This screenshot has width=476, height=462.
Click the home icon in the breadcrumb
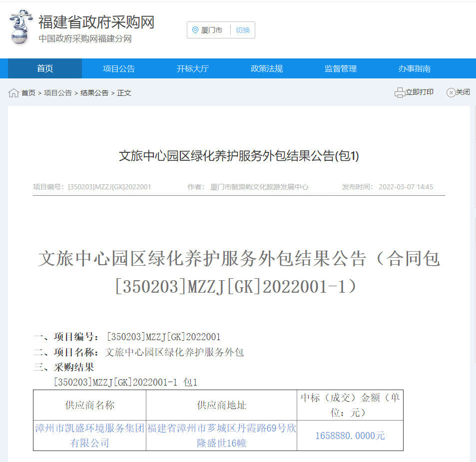[x=13, y=93]
